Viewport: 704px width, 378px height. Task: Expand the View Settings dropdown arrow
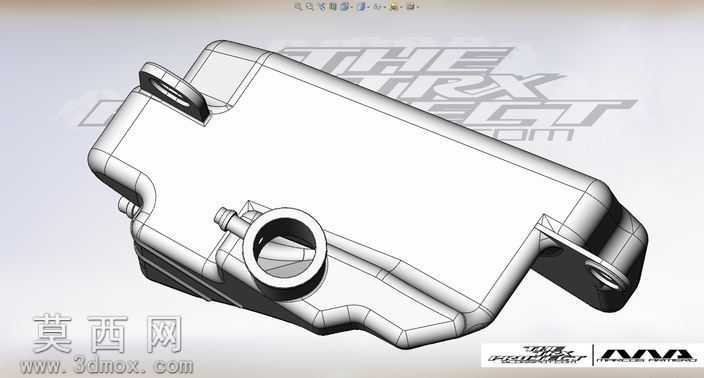tap(418, 7)
